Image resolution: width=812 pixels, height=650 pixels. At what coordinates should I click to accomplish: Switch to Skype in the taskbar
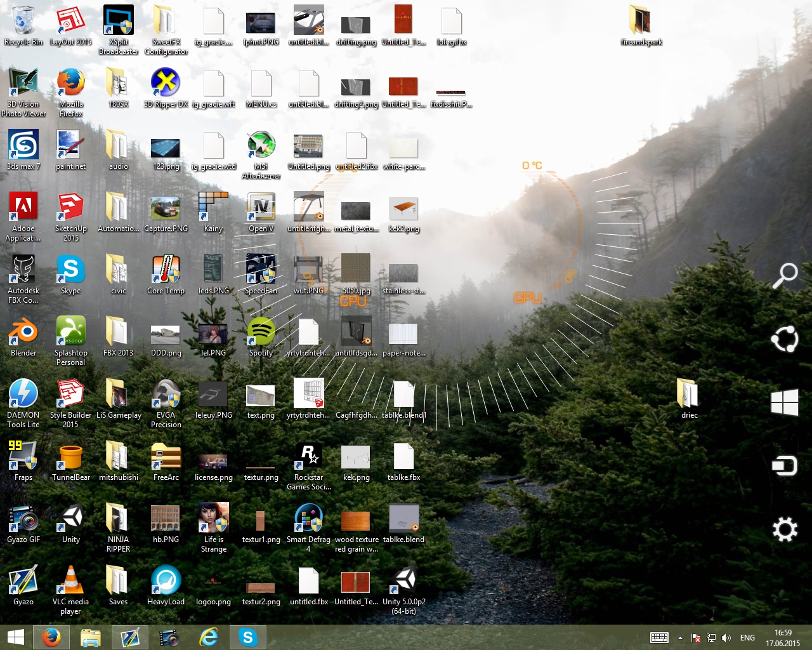(x=248, y=637)
